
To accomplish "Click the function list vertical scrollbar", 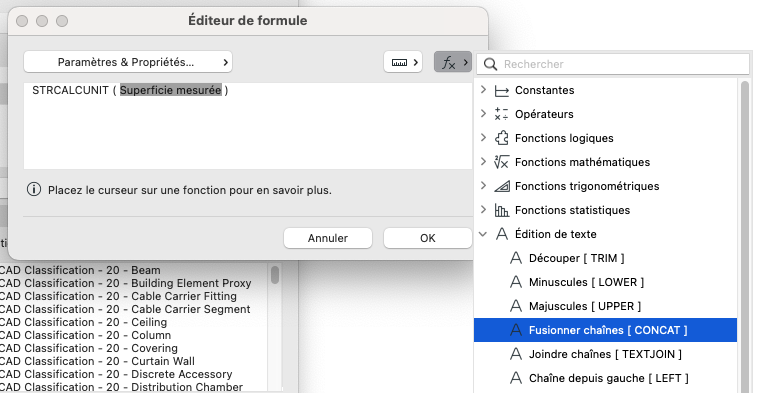I will 745,236.
